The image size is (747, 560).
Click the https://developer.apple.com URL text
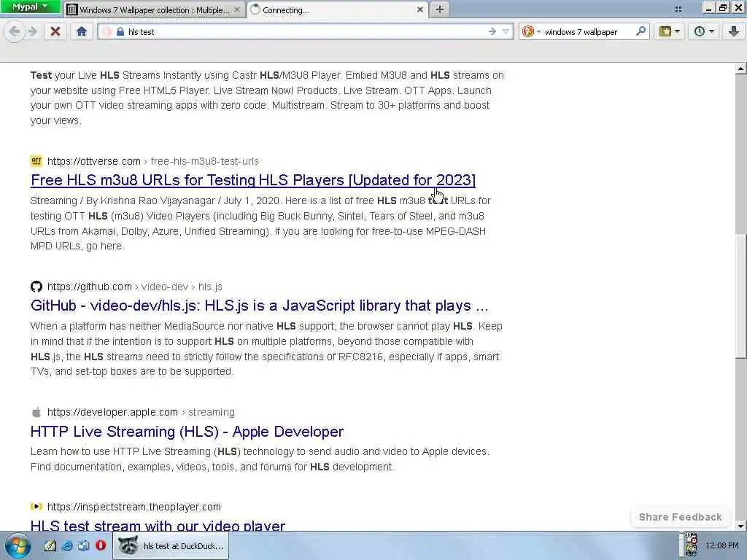tap(112, 412)
